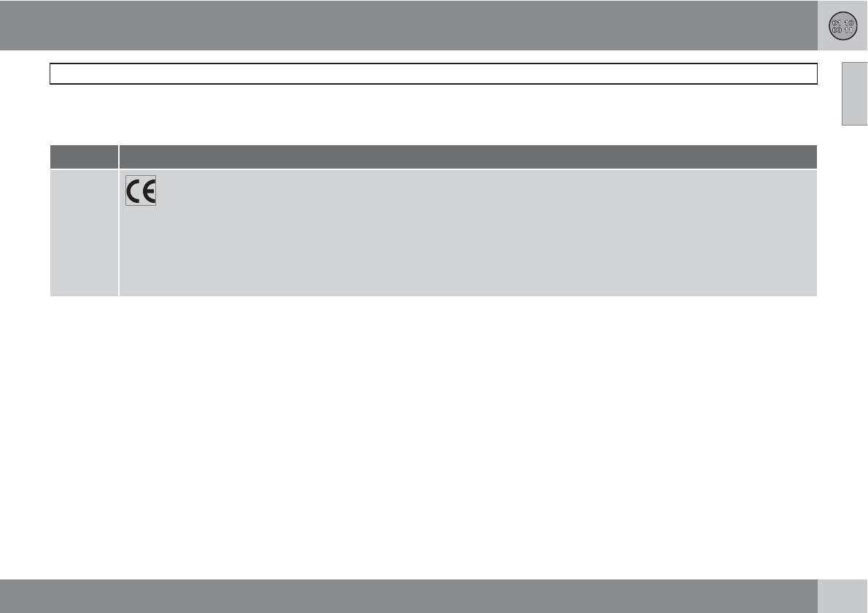Click the circular binary digits icon
The height and width of the screenshot is (613, 868).
(x=842, y=26)
